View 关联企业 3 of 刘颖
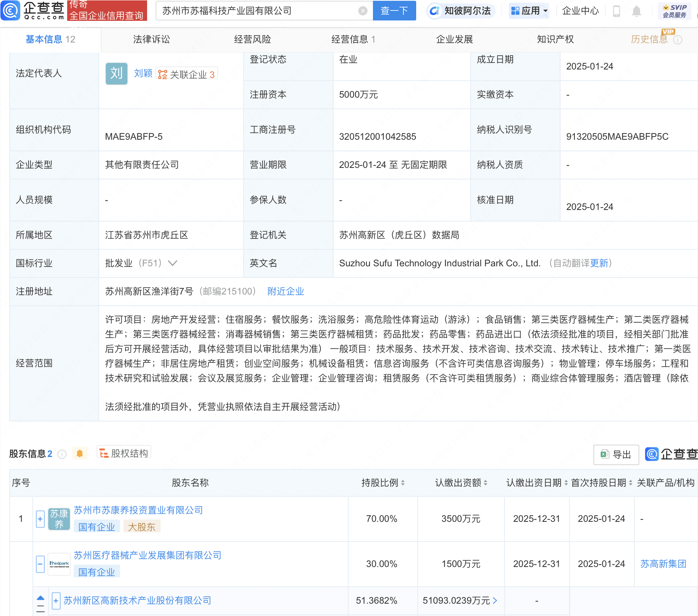698x616 pixels. click(x=186, y=74)
